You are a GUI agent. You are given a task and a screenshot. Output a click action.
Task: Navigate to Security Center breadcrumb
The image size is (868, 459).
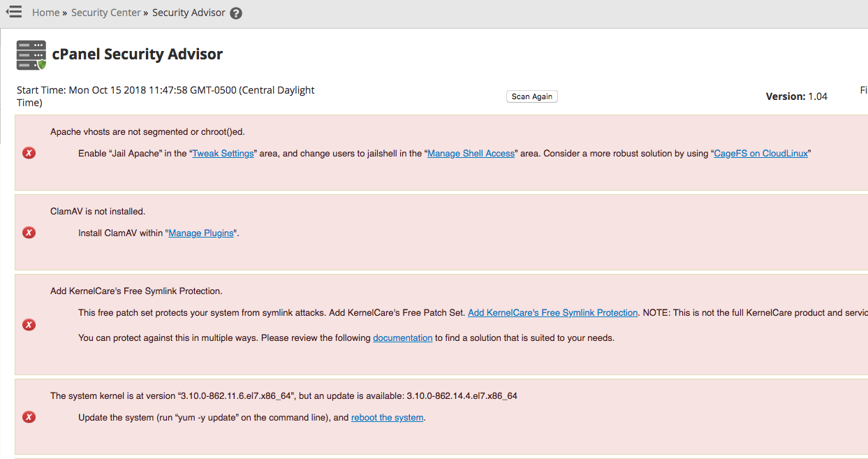click(x=105, y=13)
